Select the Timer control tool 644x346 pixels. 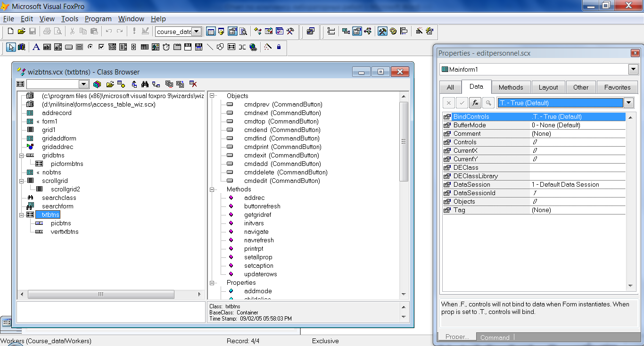click(166, 47)
